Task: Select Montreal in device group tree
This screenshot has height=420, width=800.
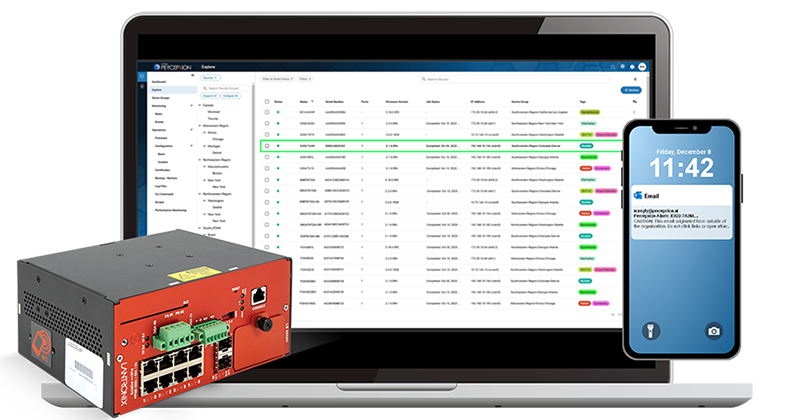Action: pyautogui.click(x=214, y=112)
